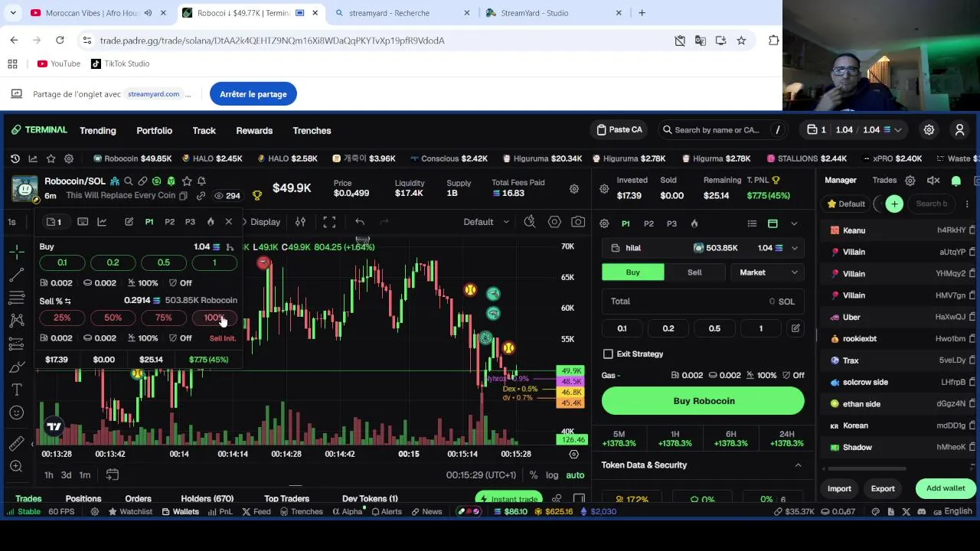Image resolution: width=980 pixels, height=551 pixels.
Task: Search Robocoin with the magnifier icon by its name
Action: coord(128,181)
